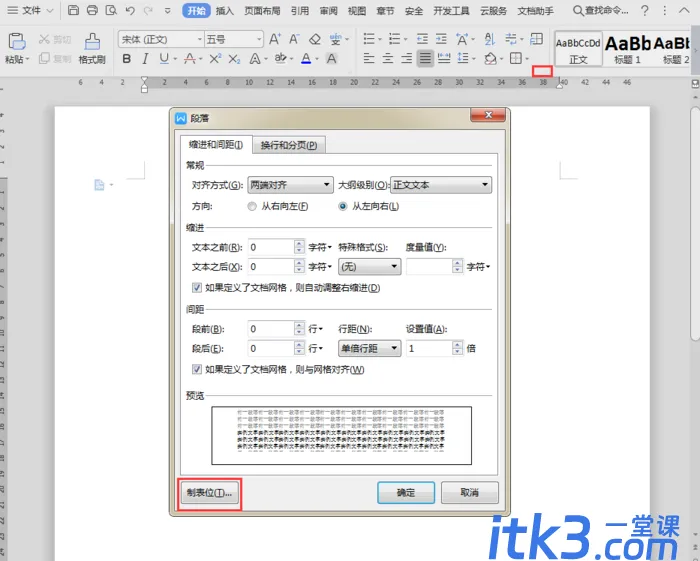The image size is (700, 561).
Task: Open the Find command search
Action: coord(600,10)
